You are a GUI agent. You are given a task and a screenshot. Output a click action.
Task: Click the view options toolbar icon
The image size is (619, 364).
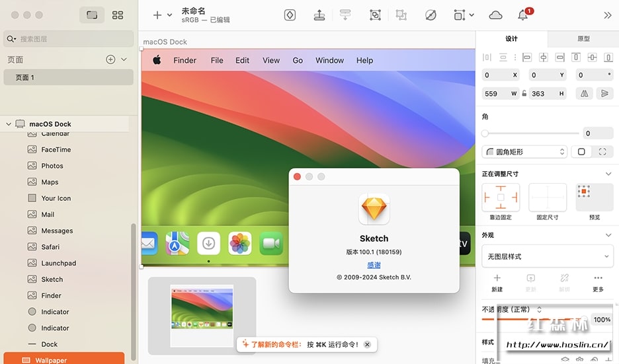459,15
